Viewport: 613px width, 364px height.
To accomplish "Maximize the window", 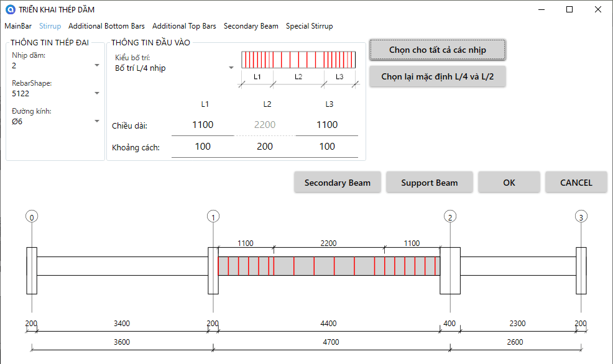I will 569,9.
